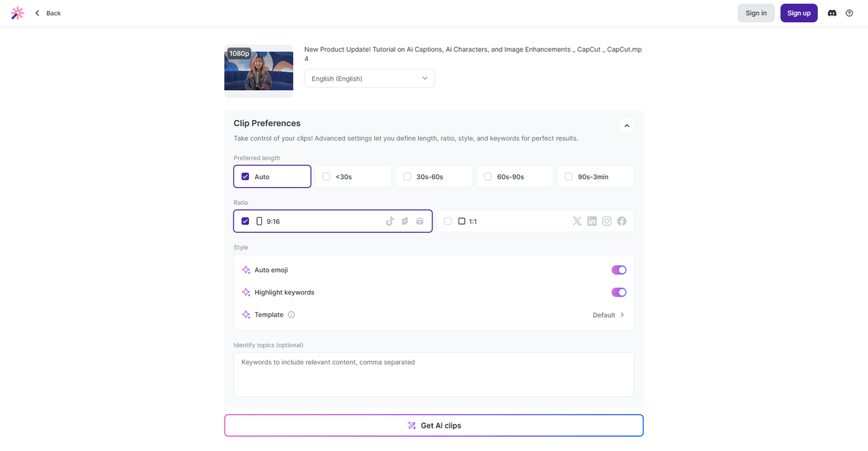The image size is (868, 451).
Task: Open the English language dropdown
Action: pos(369,79)
